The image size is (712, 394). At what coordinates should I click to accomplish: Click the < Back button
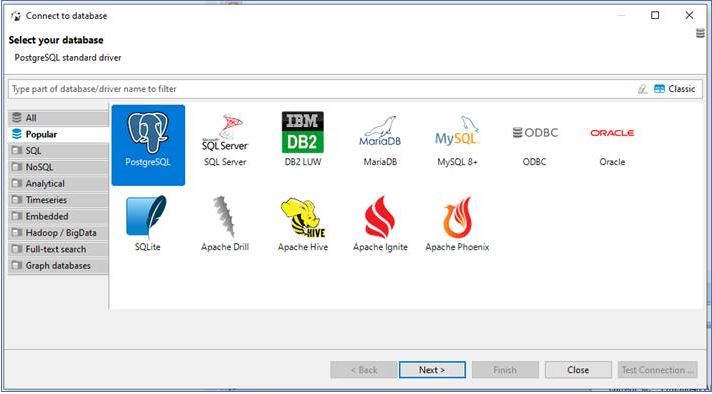click(364, 370)
